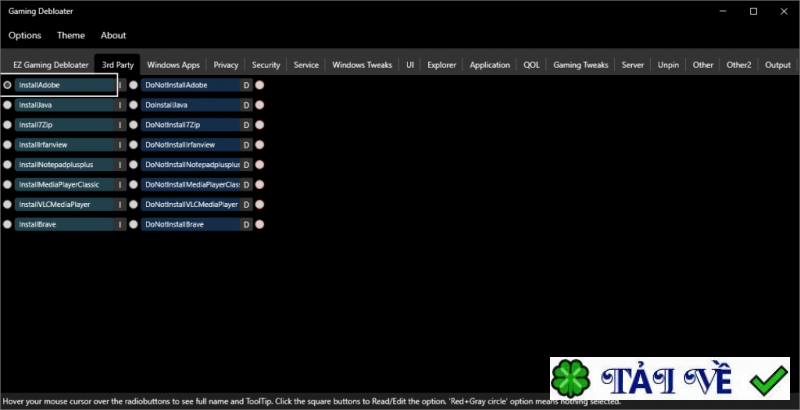
Task: Open the Output tab
Action: tap(778, 65)
